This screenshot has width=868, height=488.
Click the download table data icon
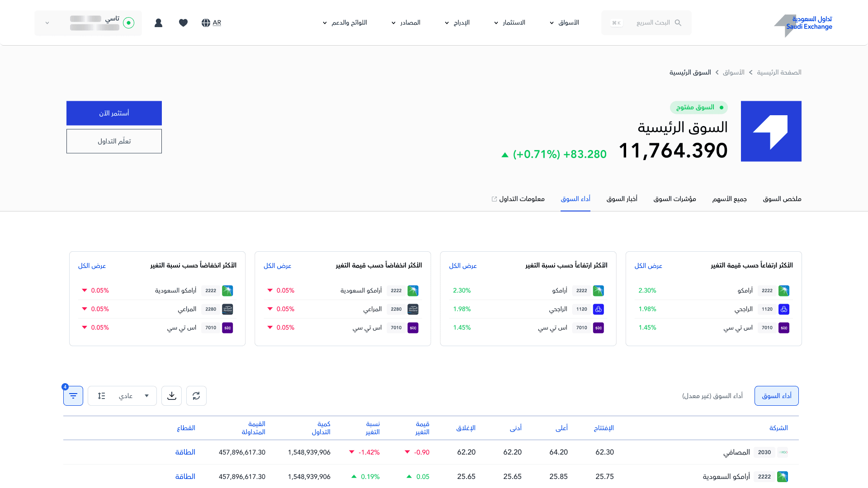pos(172,396)
